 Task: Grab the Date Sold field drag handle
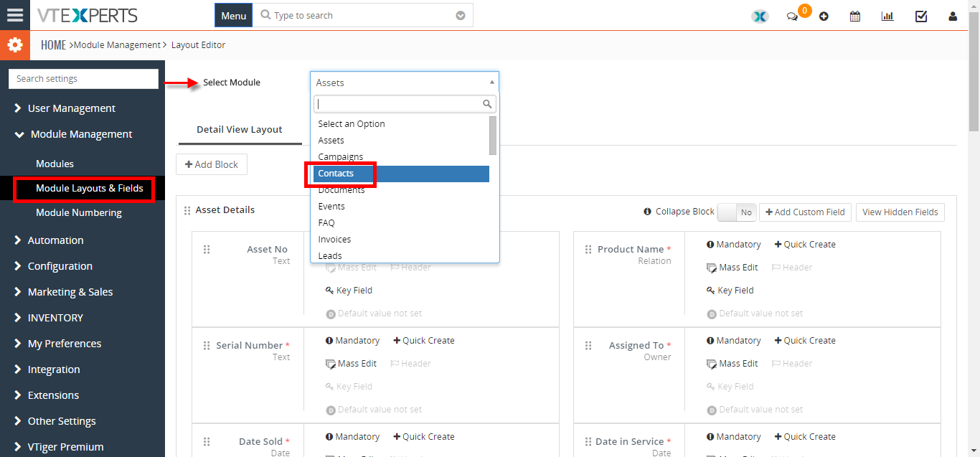(x=207, y=442)
